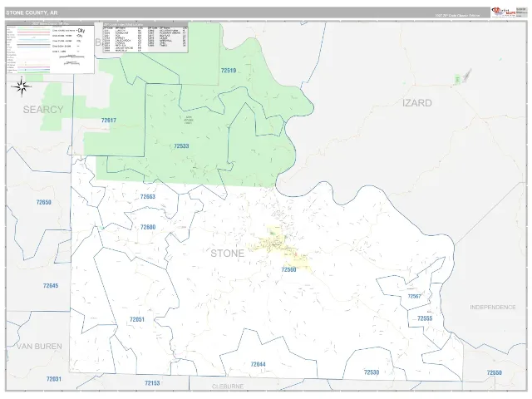Click the 'STONE COUNTY, AR' title
This screenshot has height=399, width=532.
[x=32, y=13]
